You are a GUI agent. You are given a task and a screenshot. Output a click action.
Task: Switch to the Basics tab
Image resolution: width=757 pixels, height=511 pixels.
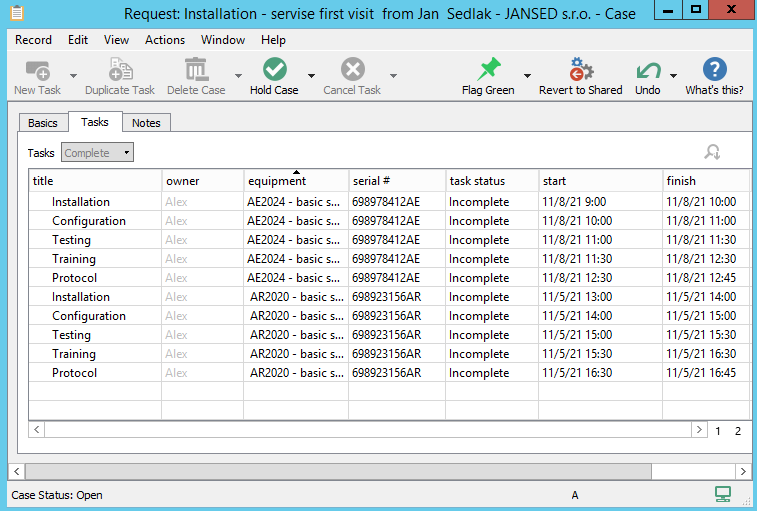tap(43, 123)
